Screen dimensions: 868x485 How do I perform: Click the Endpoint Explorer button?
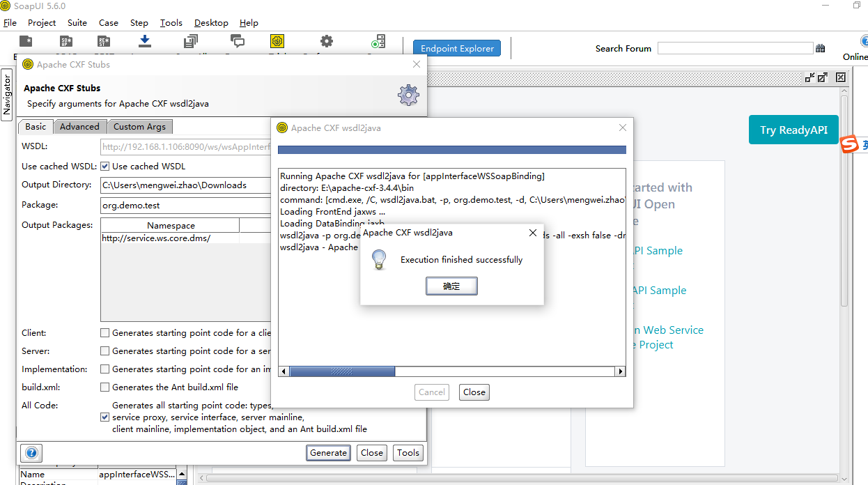point(456,48)
